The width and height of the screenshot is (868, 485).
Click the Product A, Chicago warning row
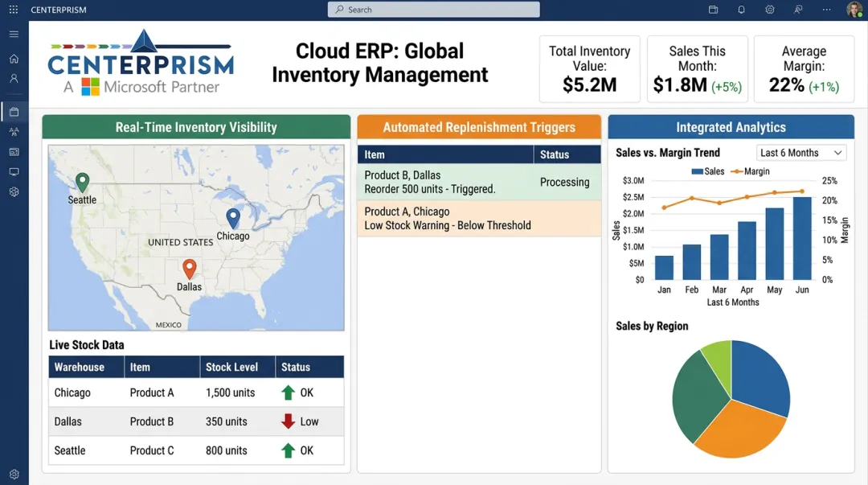(x=479, y=219)
